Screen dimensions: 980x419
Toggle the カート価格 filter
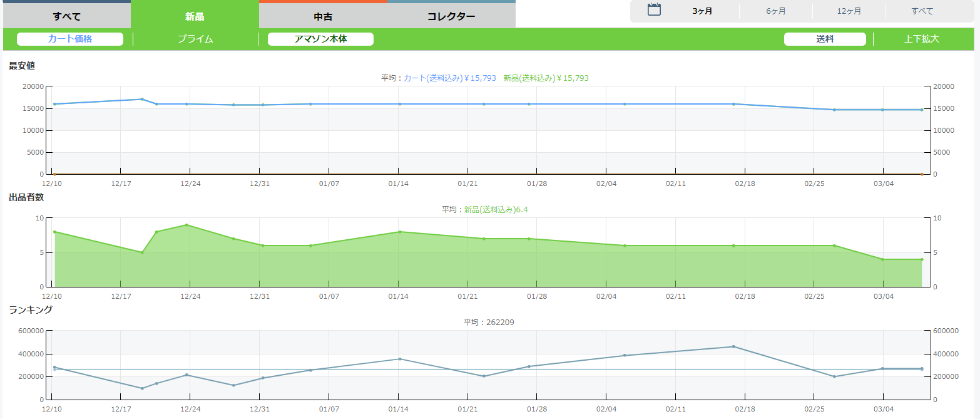pos(70,39)
